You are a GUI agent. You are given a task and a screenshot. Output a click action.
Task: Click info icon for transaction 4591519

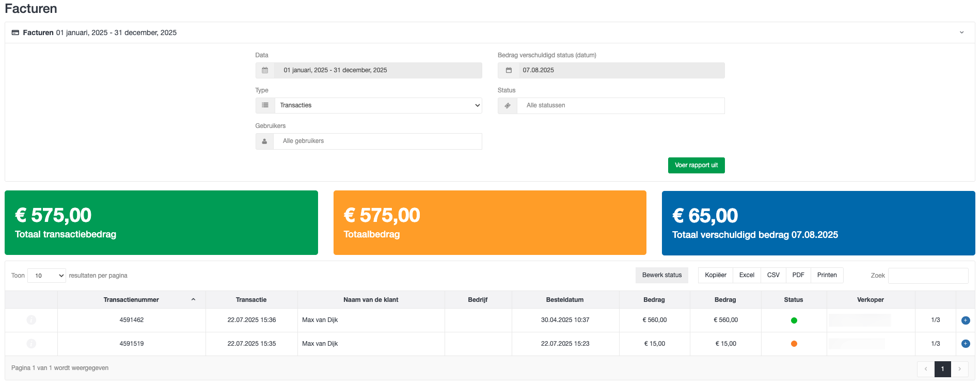(31, 344)
